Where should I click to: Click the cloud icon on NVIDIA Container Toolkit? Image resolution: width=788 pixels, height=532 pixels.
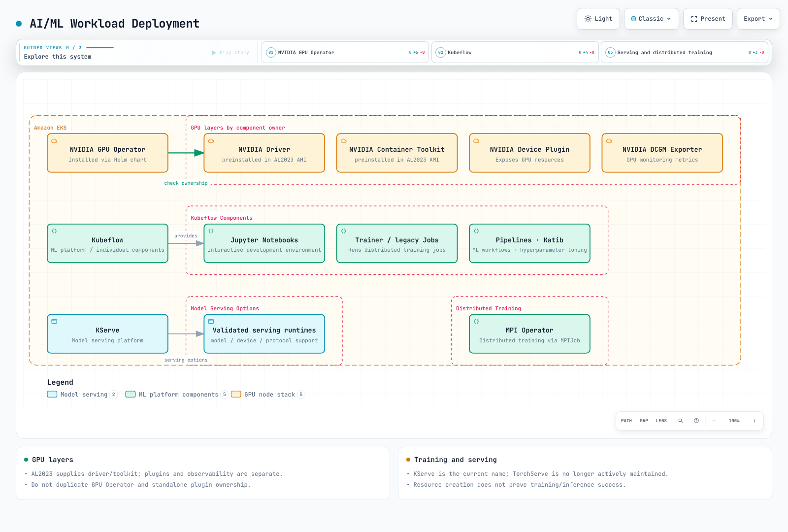click(344, 141)
